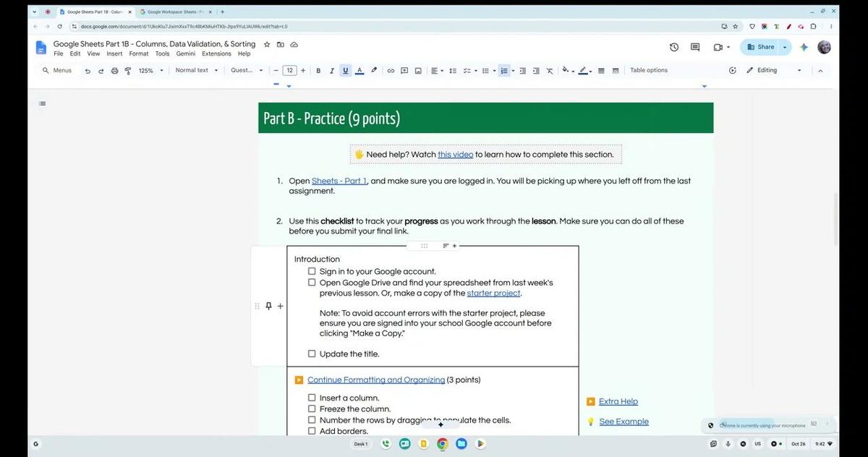Screen dimensions: 868x457
Task: Click the Undo arrow in the toolbar
Action: (x=88, y=71)
